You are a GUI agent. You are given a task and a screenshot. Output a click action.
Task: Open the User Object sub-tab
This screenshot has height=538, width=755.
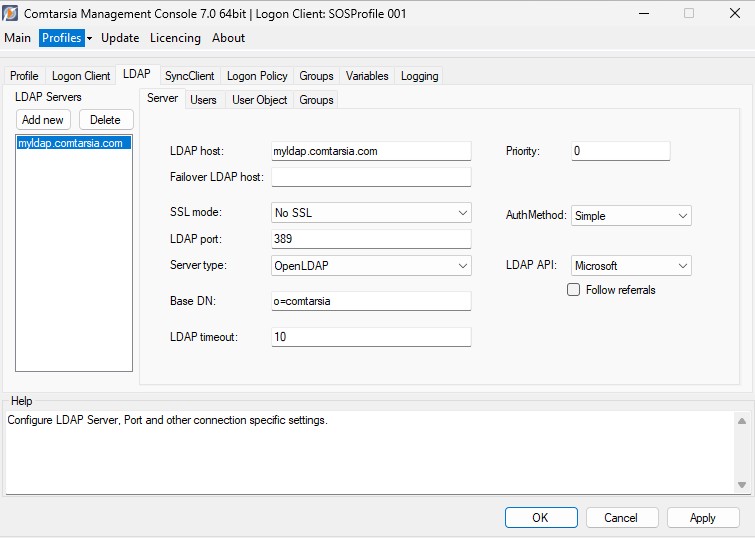[260, 100]
